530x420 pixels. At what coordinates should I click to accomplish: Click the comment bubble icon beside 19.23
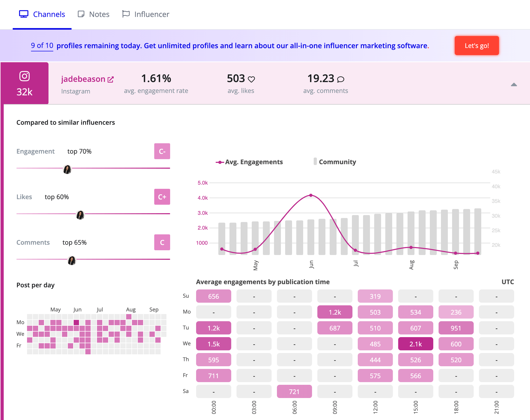[341, 79]
